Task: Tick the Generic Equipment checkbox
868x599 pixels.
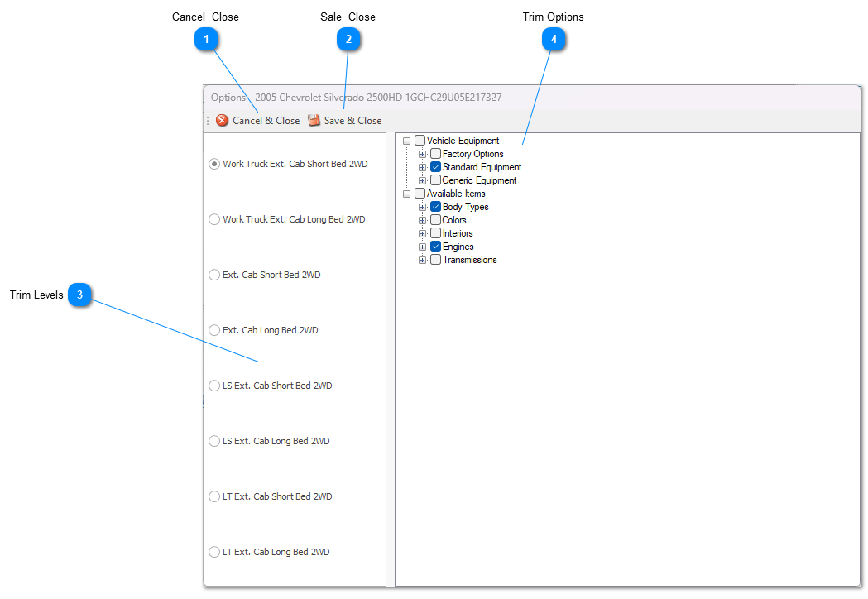Action: (x=436, y=180)
